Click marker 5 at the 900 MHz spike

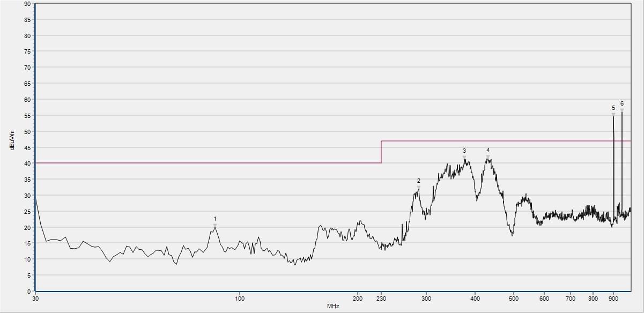click(613, 114)
